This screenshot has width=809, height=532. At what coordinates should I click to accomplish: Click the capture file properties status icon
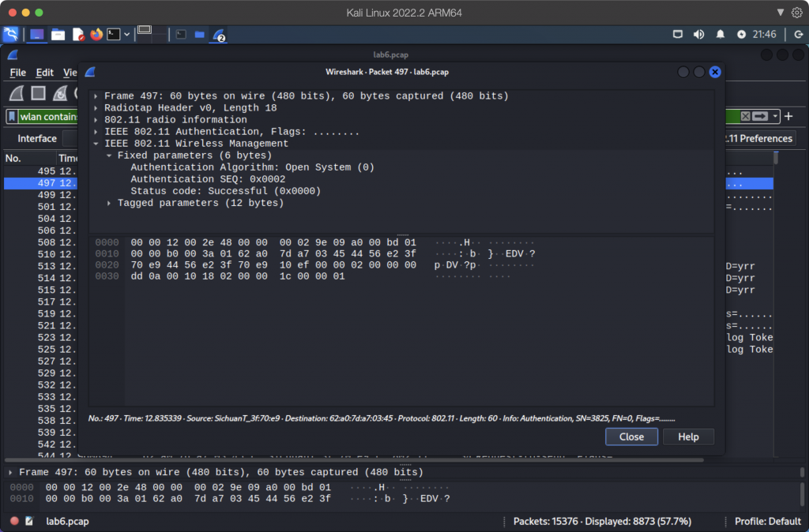(x=29, y=521)
